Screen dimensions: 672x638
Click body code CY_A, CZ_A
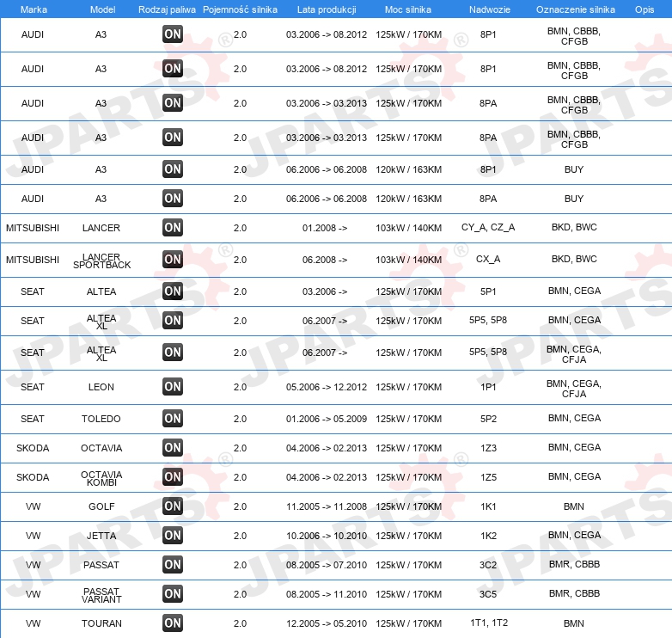coord(488,227)
